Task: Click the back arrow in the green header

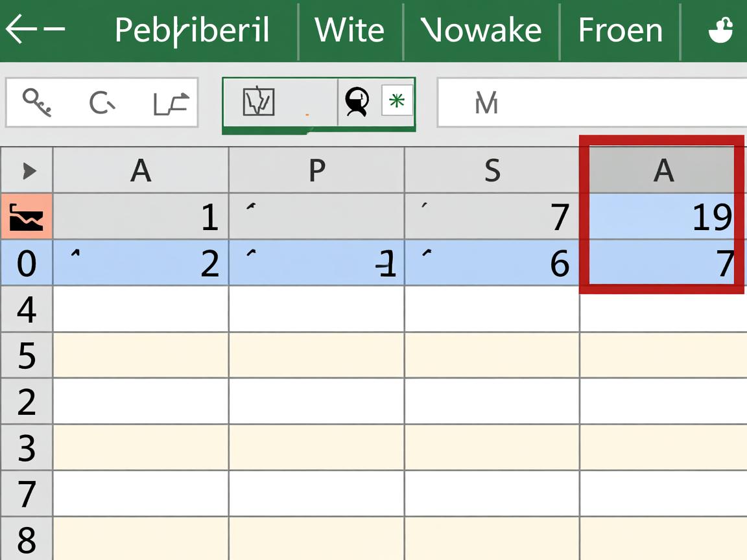Action: [34, 30]
